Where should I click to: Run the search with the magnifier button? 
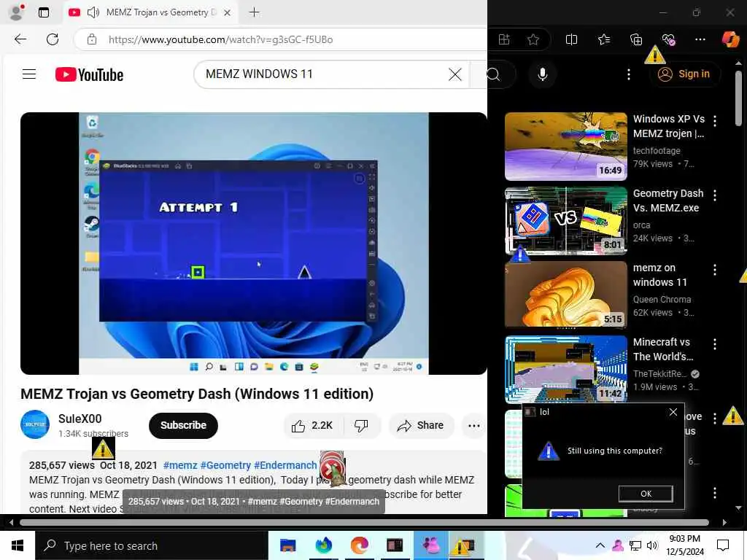(493, 74)
